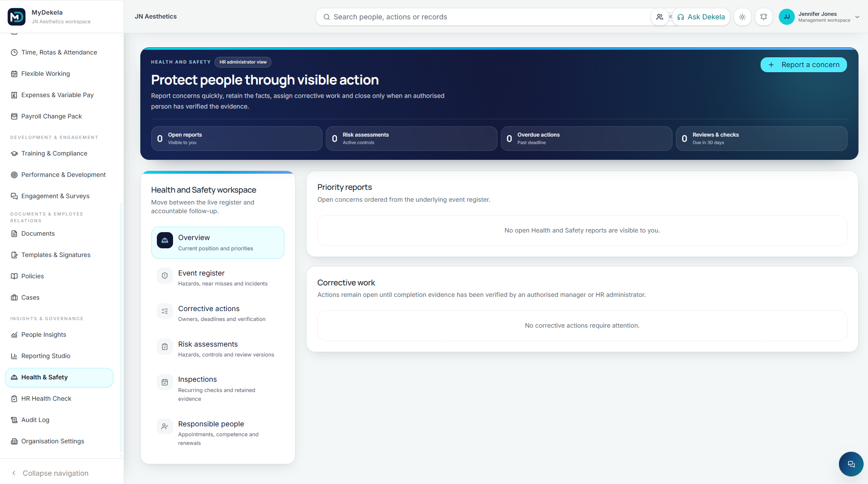Expand the Jennifer Jones account dropdown chevron
The height and width of the screenshot is (484, 868).
[x=857, y=17]
